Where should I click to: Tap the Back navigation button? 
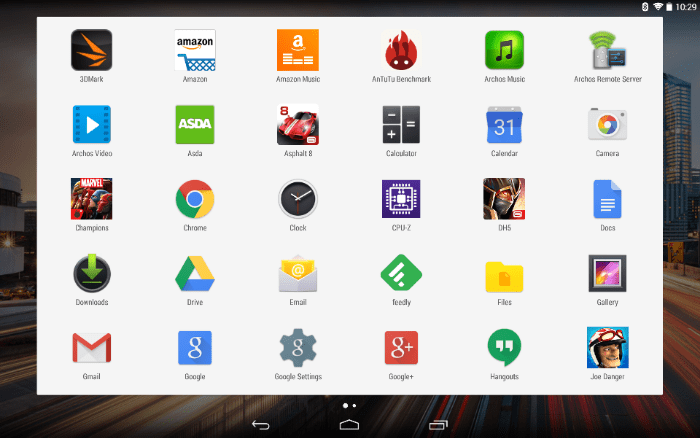click(x=261, y=425)
